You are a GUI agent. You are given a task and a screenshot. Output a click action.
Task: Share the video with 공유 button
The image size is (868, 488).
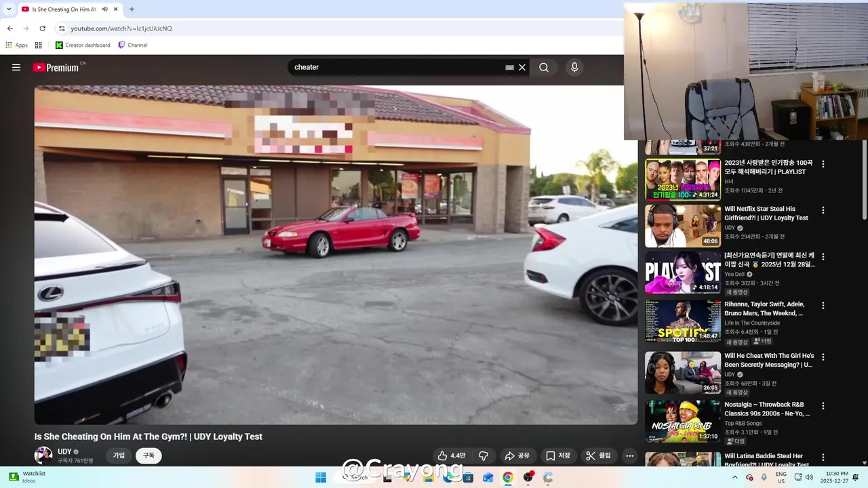(x=517, y=455)
